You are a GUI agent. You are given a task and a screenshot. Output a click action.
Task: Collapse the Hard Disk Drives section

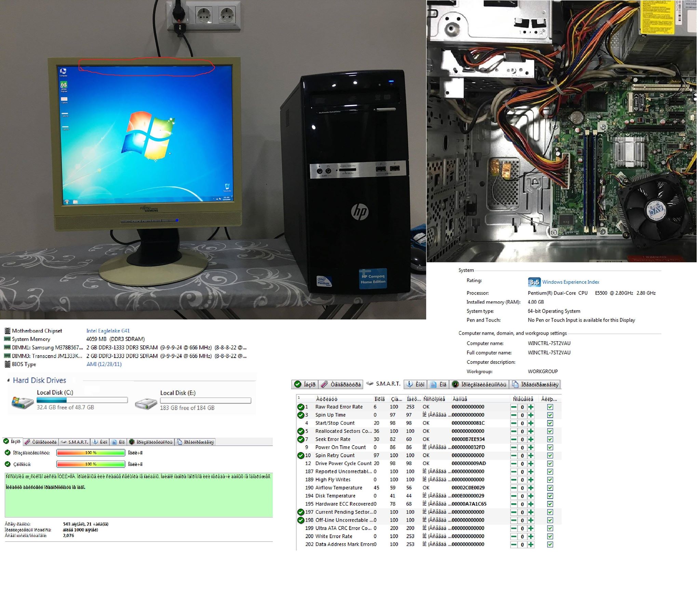(9, 381)
